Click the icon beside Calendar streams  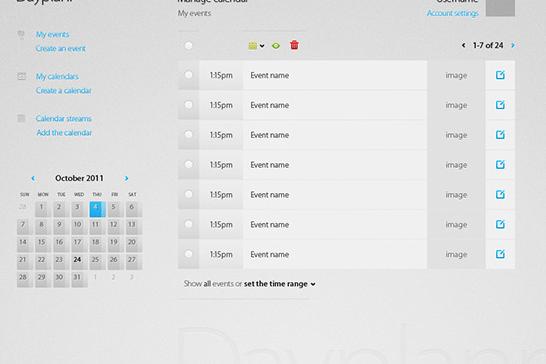[x=21, y=118]
